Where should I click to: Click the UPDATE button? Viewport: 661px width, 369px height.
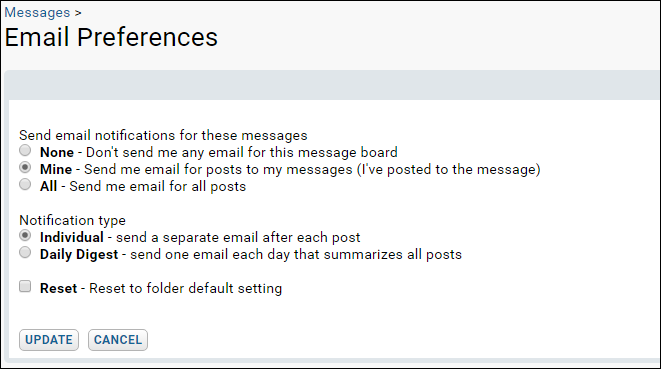point(49,340)
